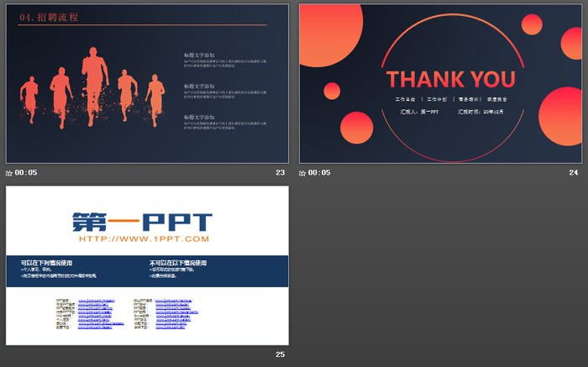The width and height of the screenshot is (588, 367).
Task: Click the transition star icon under slide 24
Action: click(x=303, y=173)
